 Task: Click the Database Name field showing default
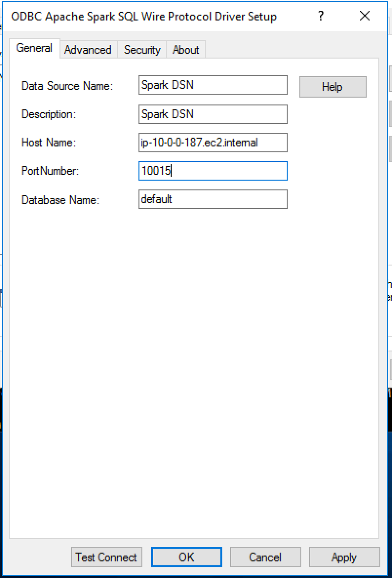click(213, 199)
